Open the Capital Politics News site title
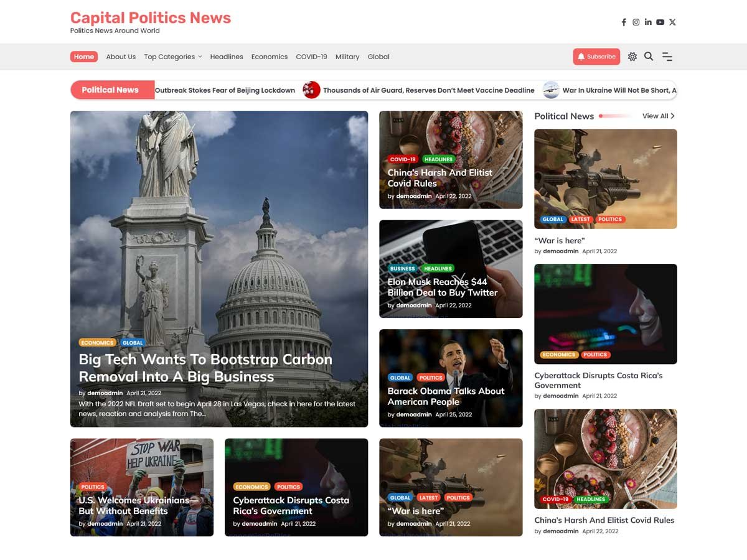Viewport: 747px width, 560px height. tap(150, 18)
